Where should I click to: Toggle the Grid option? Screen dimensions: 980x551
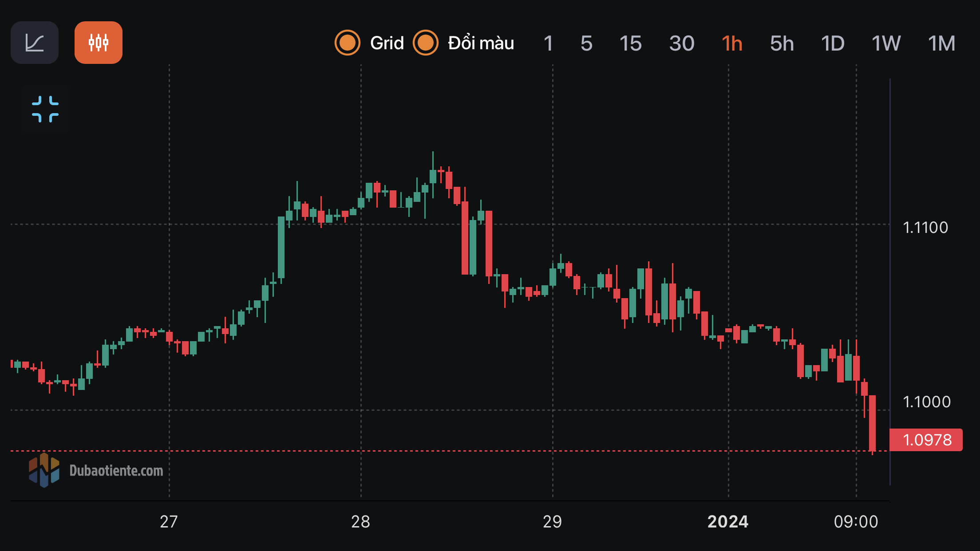pyautogui.click(x=348, y=43)
